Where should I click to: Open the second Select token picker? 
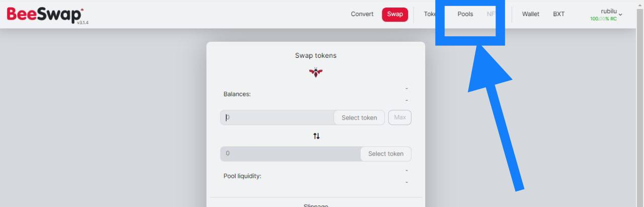[x=386, y=154]
